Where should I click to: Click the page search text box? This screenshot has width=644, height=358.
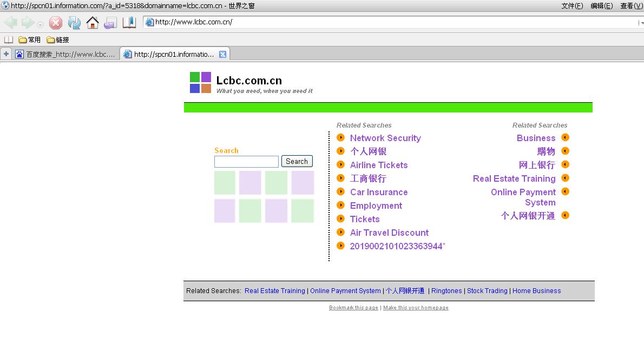246,161
